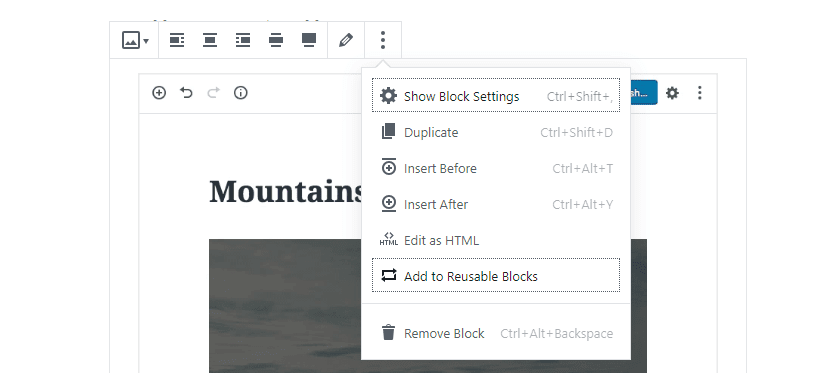This screenshot has height=373, width=839.
Task: Select Show Block Settings menu item
Action: coord(496,96)
